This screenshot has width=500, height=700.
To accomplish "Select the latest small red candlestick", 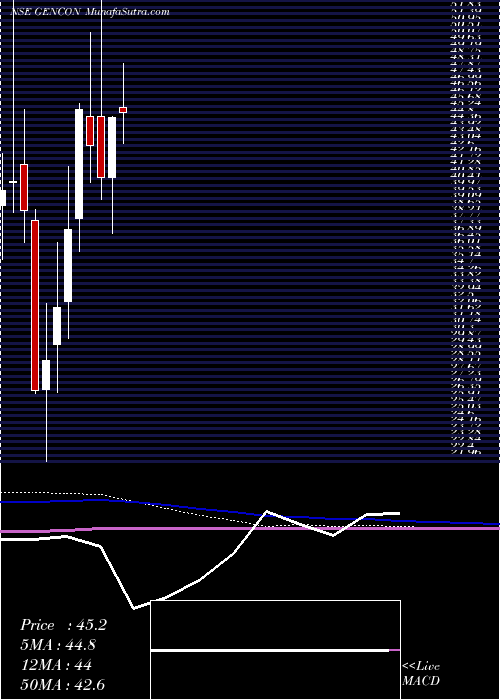I will click(x=123, y=110).
